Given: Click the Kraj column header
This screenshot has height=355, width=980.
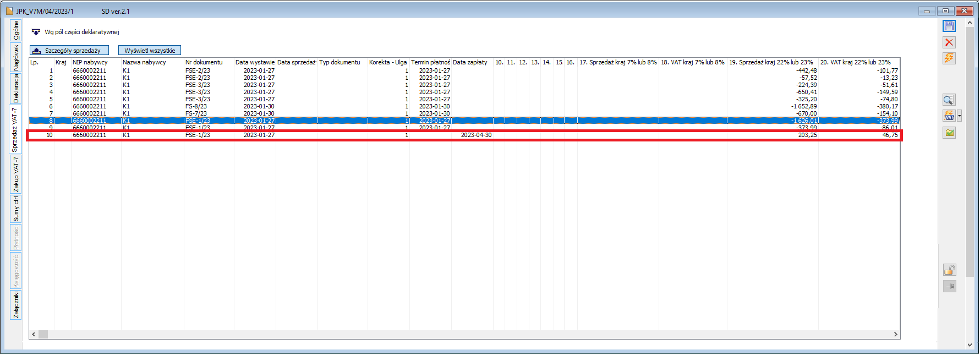Looking at the screenshot, I should 63,62.
